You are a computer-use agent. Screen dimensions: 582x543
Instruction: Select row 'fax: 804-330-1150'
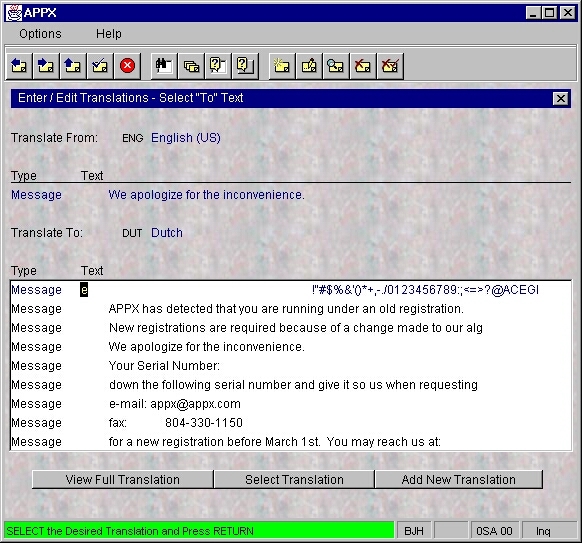[x=291, y=423]
